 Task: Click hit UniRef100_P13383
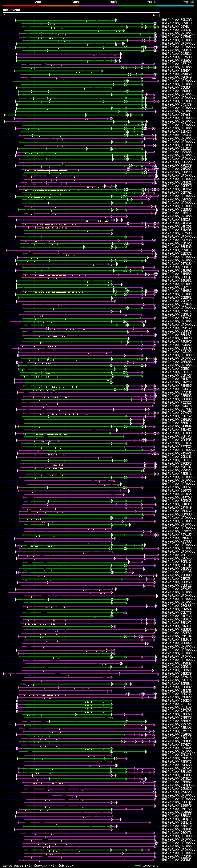pyautogui.click(x=177, y=542)
